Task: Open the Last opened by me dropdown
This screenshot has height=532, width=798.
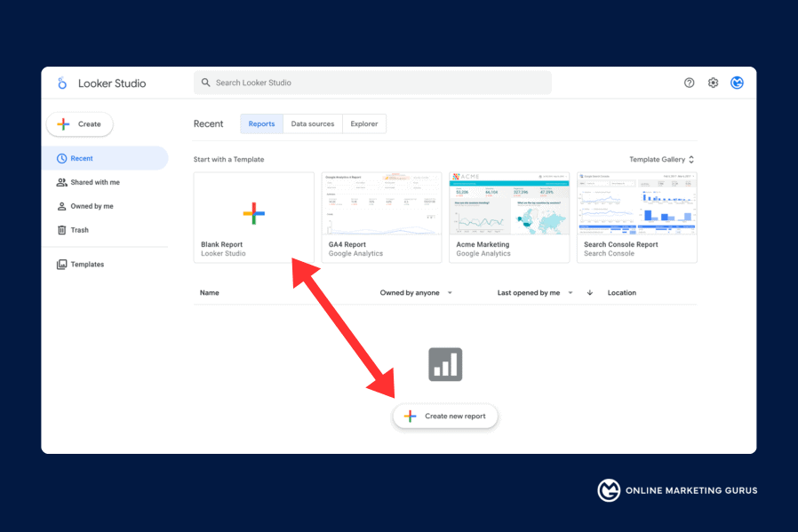Action: click(535, 292)
